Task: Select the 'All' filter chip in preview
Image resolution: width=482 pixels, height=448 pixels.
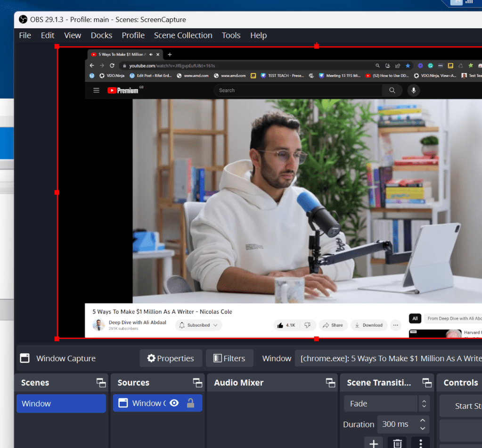Action: click(x=415, y=318)
